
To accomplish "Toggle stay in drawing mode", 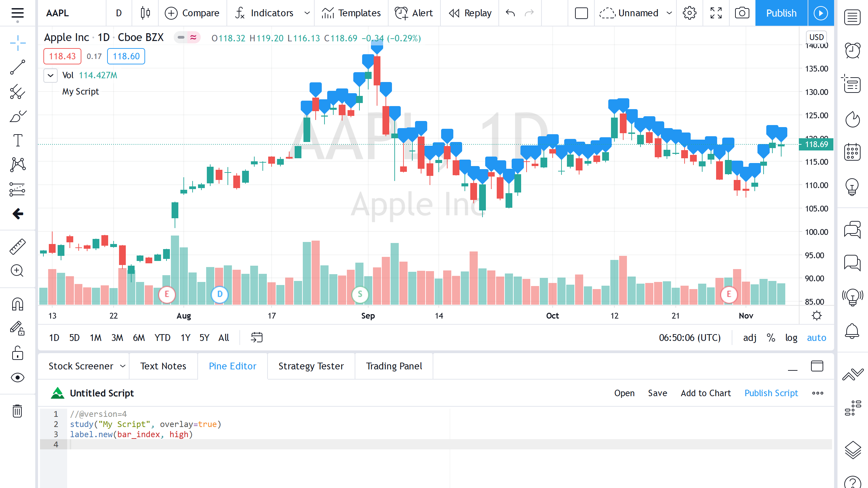I will [x=18, y=328].
